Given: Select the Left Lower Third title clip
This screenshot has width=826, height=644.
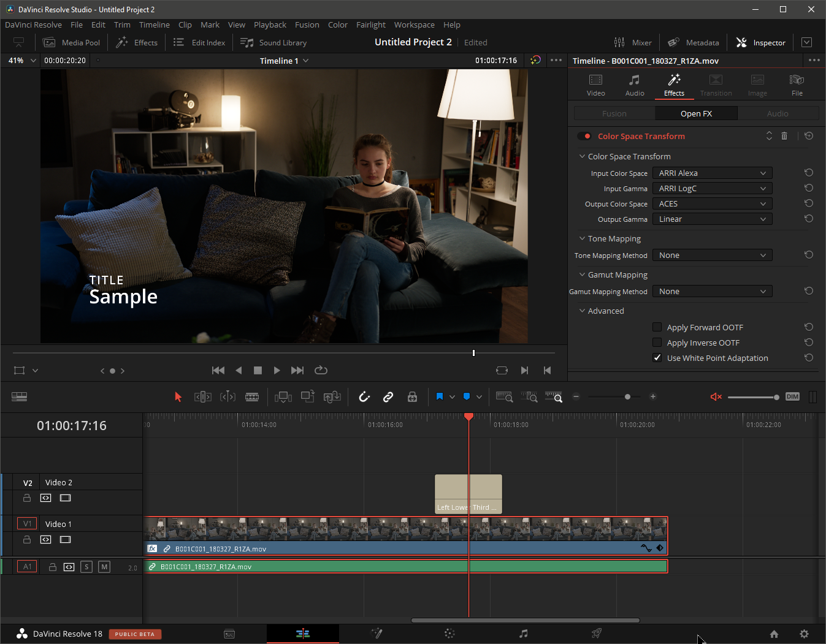Looking at the screenshot, I should [x=468, y=494].
